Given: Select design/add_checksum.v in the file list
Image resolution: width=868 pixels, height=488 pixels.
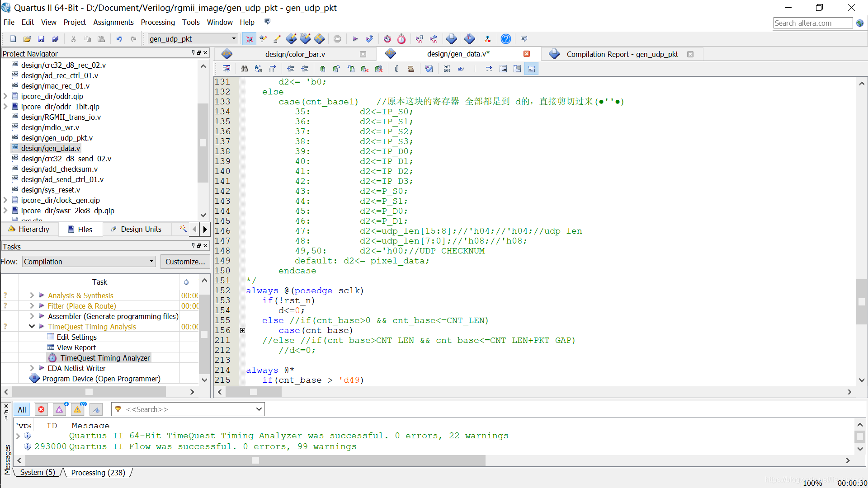Looking at the screenshot, I should [59, 169].
